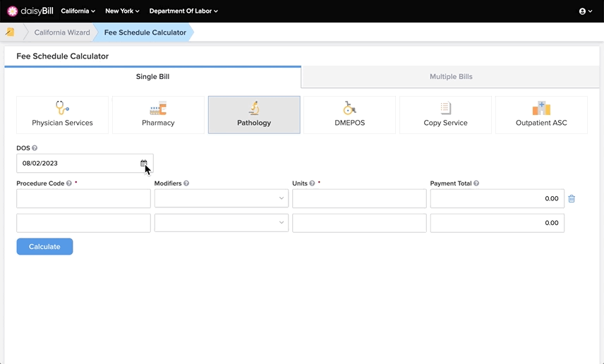Delete first row with trash icon

(x=572, y=199)
